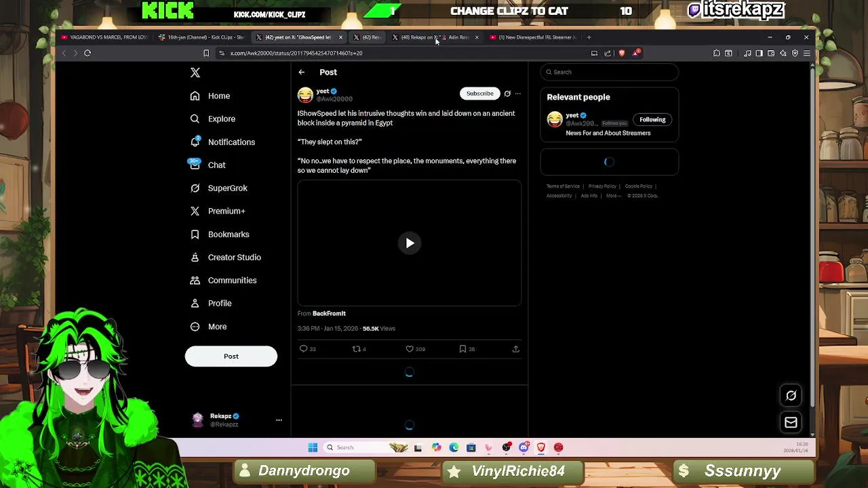The image size is (868, 488).
Task: Like the post with the heart icon
Action: tap(410, 349)
